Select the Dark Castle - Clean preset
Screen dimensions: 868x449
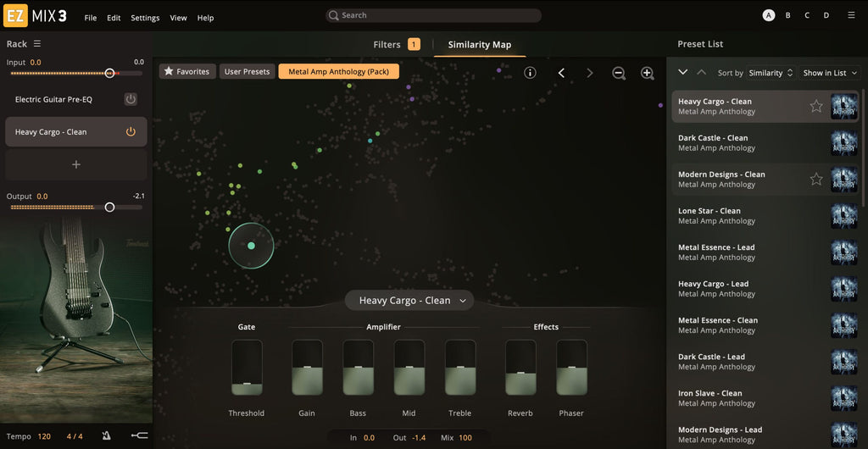tap(765, 142)
